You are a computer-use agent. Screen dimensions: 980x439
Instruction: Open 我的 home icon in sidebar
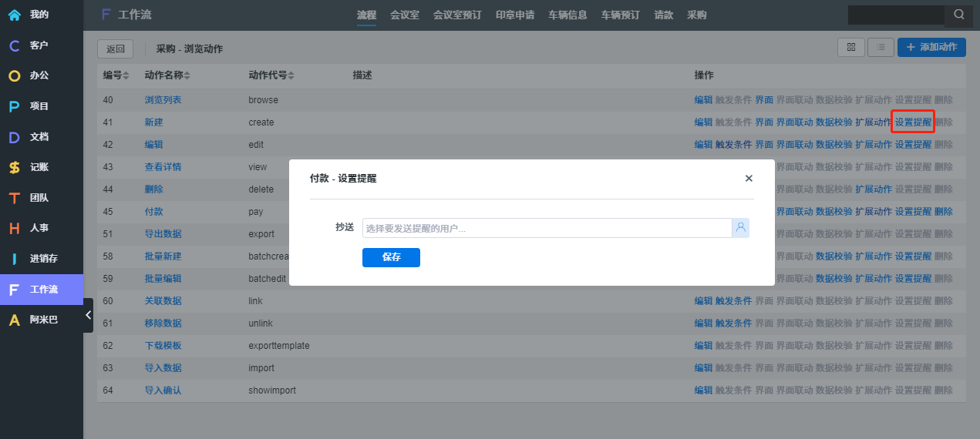15,15
